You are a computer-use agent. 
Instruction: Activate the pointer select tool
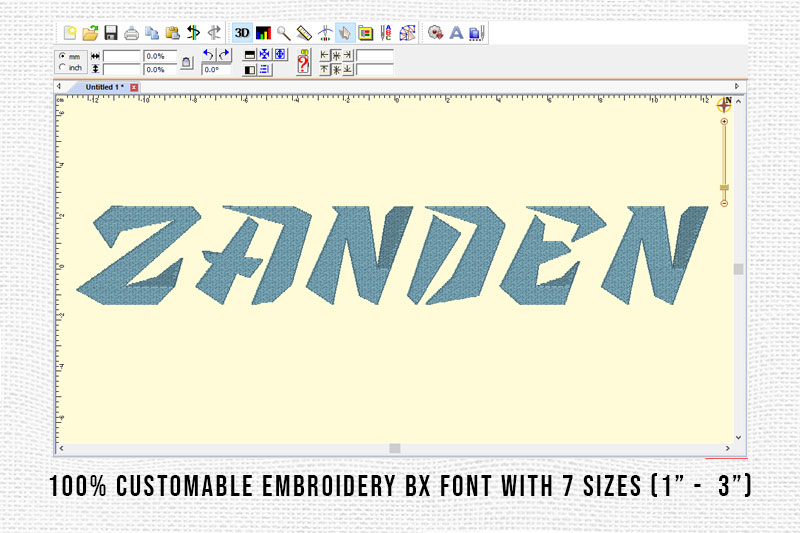(x=345, y=33)
